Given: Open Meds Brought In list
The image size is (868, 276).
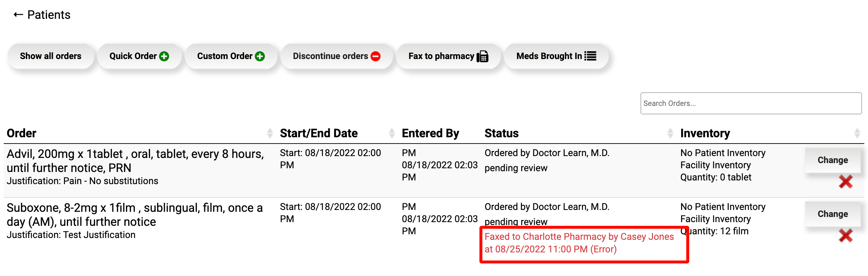Looking at the screenshot, I should [x=549, y=56].
